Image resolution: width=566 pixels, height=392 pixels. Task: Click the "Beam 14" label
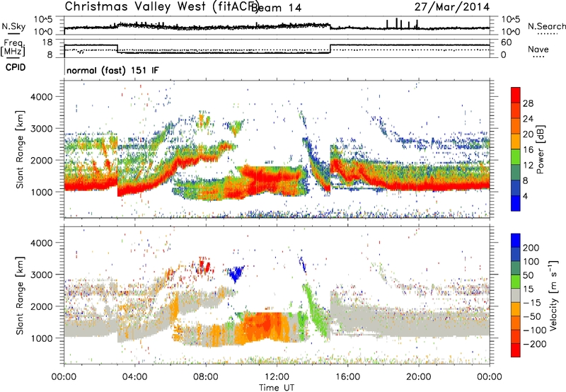pyautogui.click(x=276, y=8)
